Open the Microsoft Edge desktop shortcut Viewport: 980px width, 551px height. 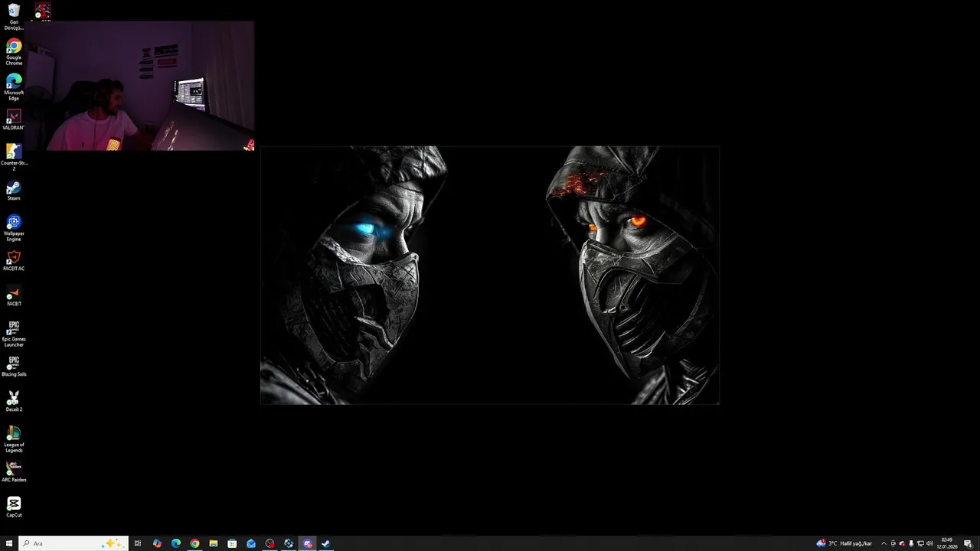14,86
